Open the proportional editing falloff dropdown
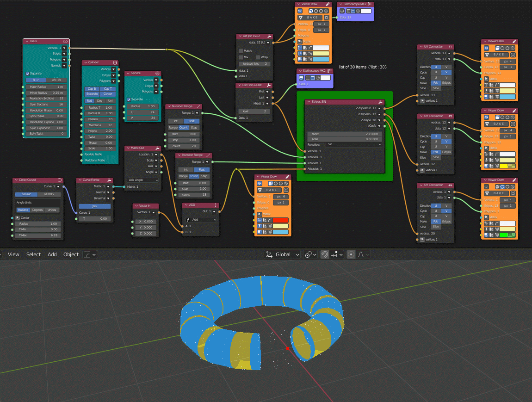The height and width of the screenshot is (402, 532). pyautogui.click(x=363, y=254)
